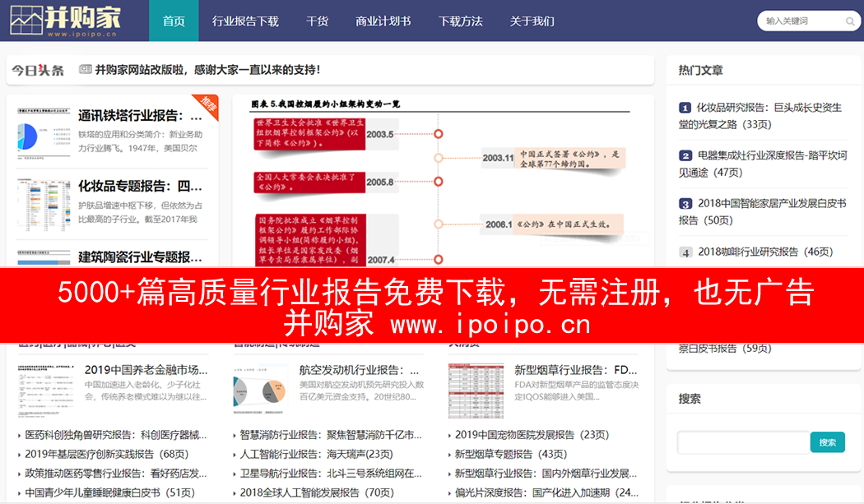The height and width of the screenshot is (504, 864).
Task: Open 医药科创独角兽研究报告 list link
Action: (x=116, y=435)
